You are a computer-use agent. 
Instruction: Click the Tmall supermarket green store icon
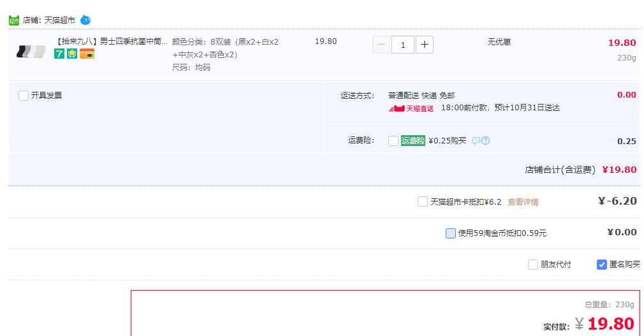click(14, 20)
